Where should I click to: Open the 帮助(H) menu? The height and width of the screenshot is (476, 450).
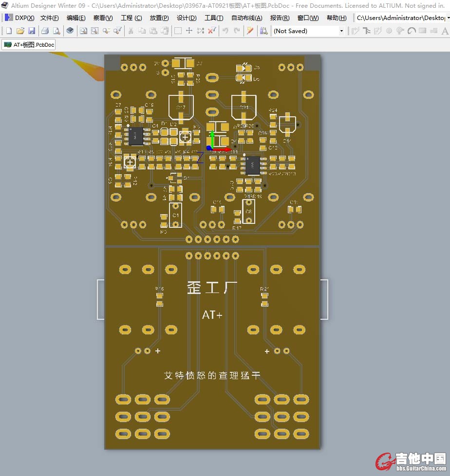tap(337, 18)
